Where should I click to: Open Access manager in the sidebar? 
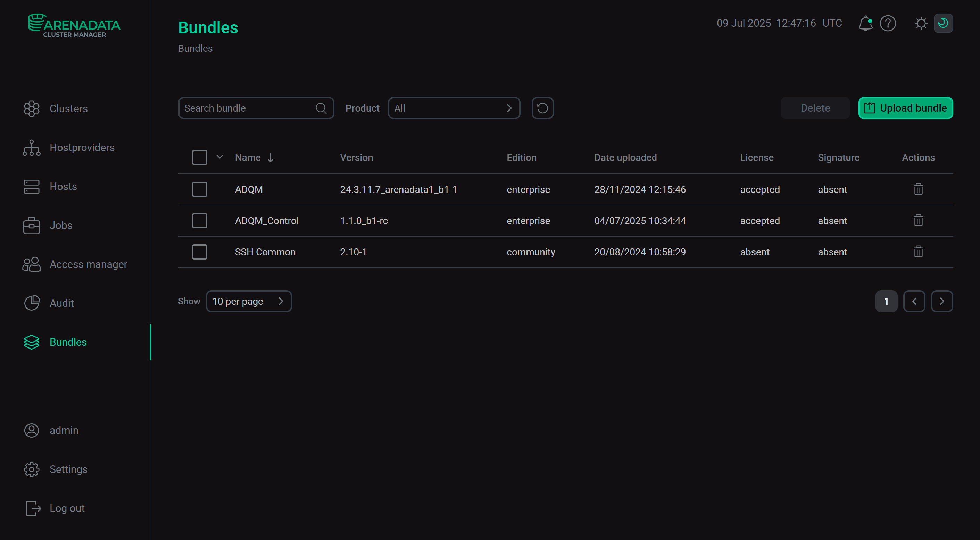pyautogui.click(x=88, y=264)
